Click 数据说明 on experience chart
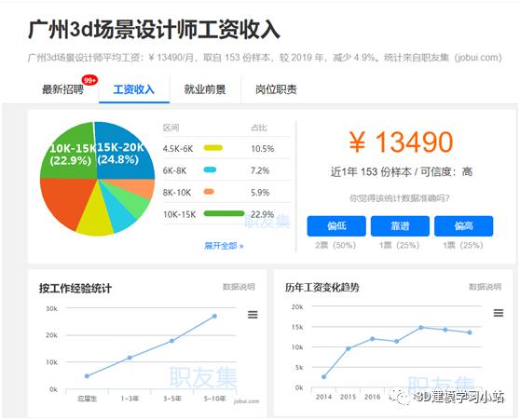Screen dimensions: 520x420 [x=239, y=287]
